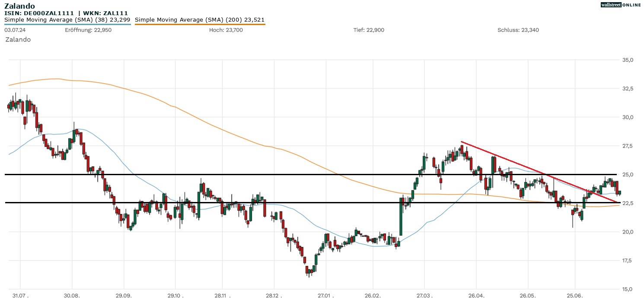Click the ISIN DE000ZAL1111 text
Screen dimensions: 644x298
point(39,13)
